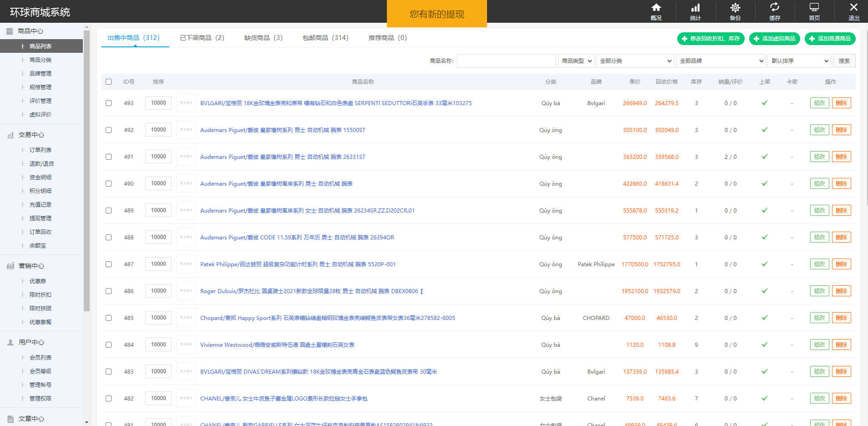Click the plus icon on 添加虚拟商品
The width and height of the screenshot is (868, 426).
(x=756, y=39)
